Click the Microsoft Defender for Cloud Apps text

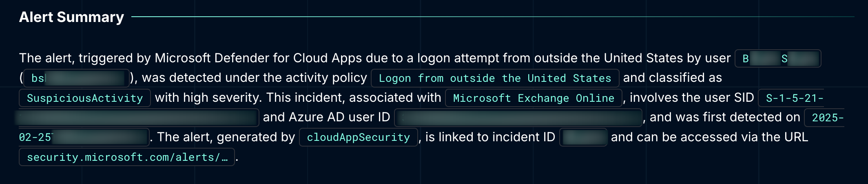tap(258, 58)
